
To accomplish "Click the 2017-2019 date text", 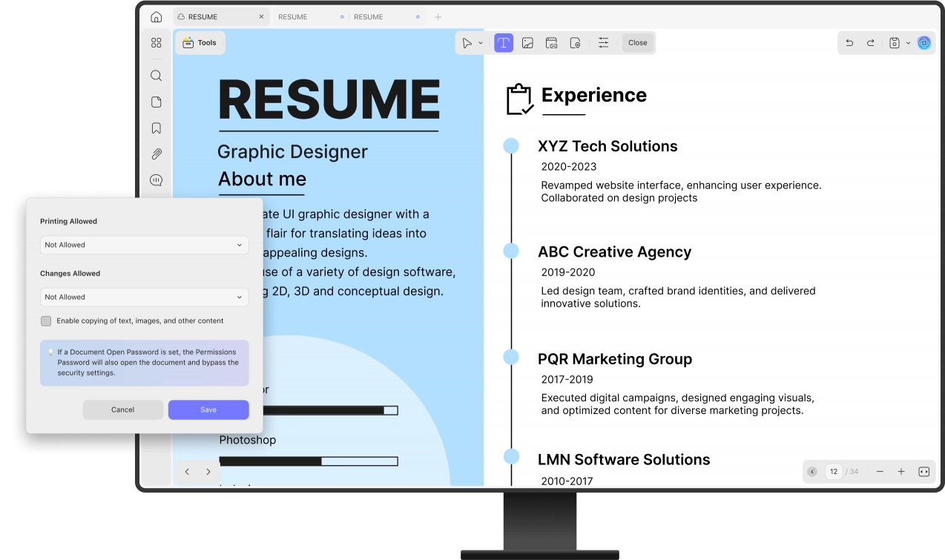I will click(x=568, y=379).
